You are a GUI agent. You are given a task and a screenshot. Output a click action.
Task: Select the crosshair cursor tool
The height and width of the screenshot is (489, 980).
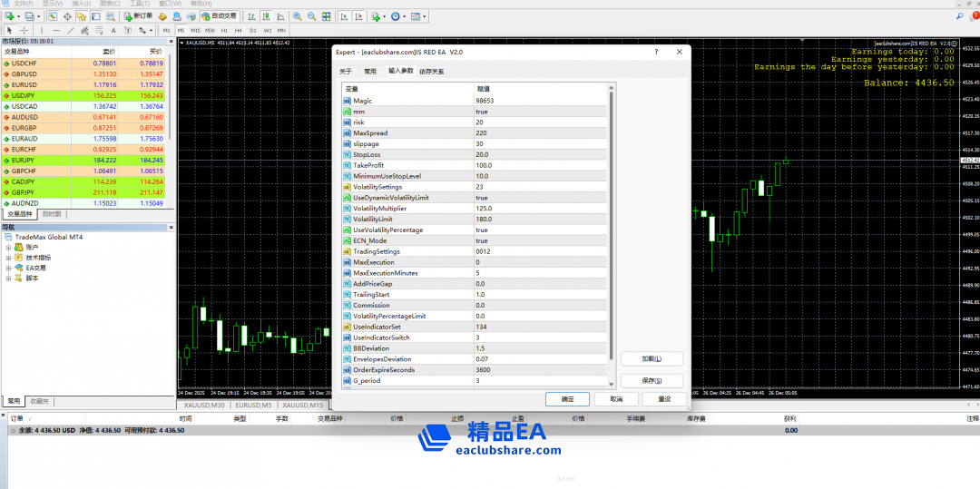24,30
